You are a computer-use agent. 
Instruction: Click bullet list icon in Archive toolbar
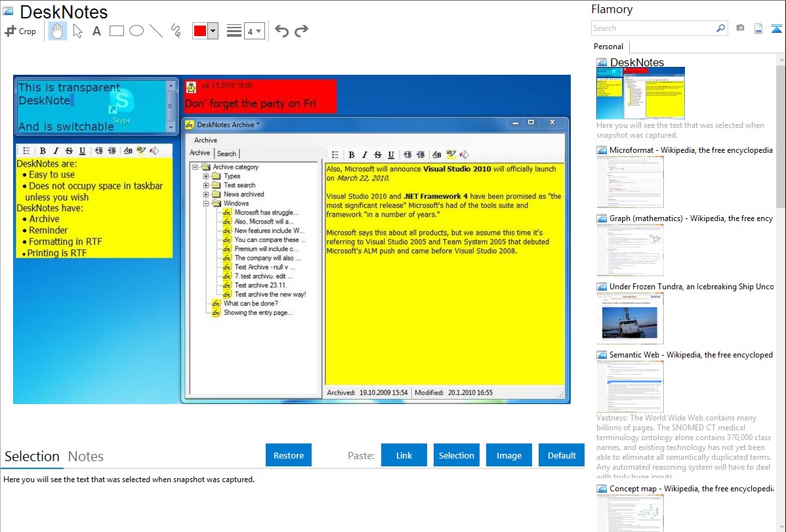335,155
